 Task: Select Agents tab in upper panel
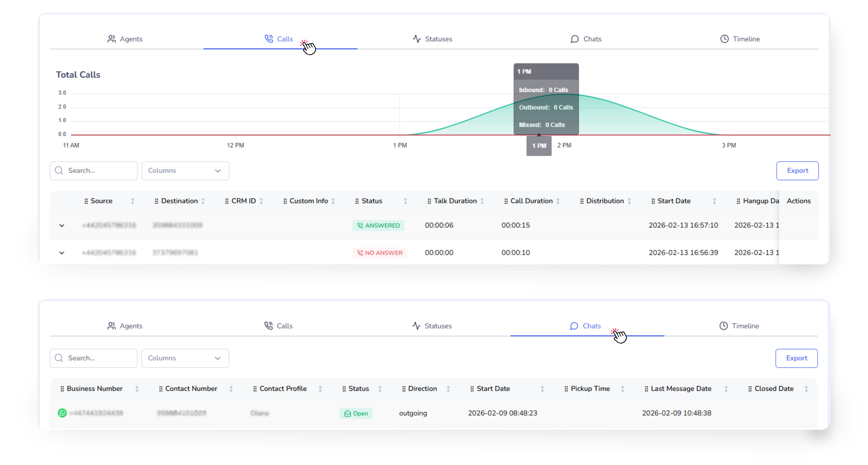[x=125, y=39]
